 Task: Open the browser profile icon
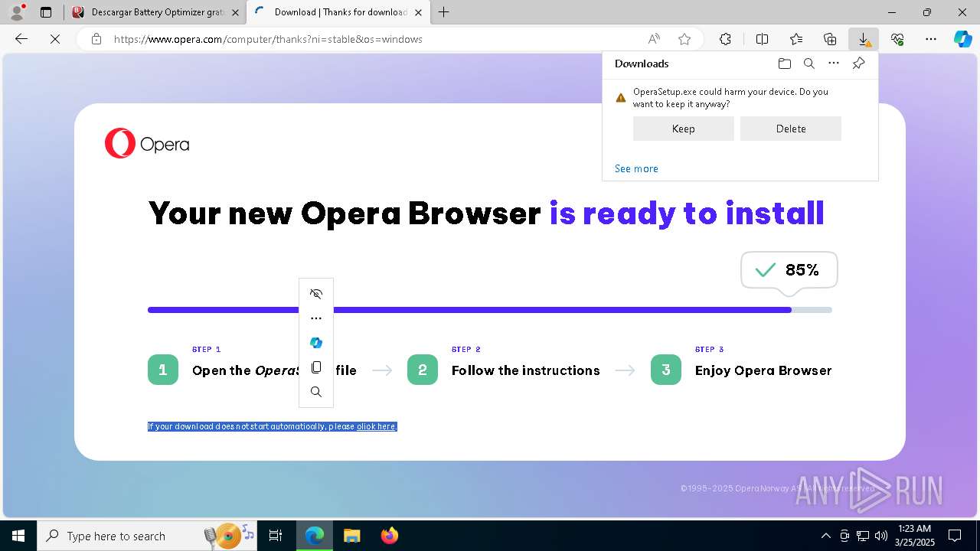(x=17, y=12)
